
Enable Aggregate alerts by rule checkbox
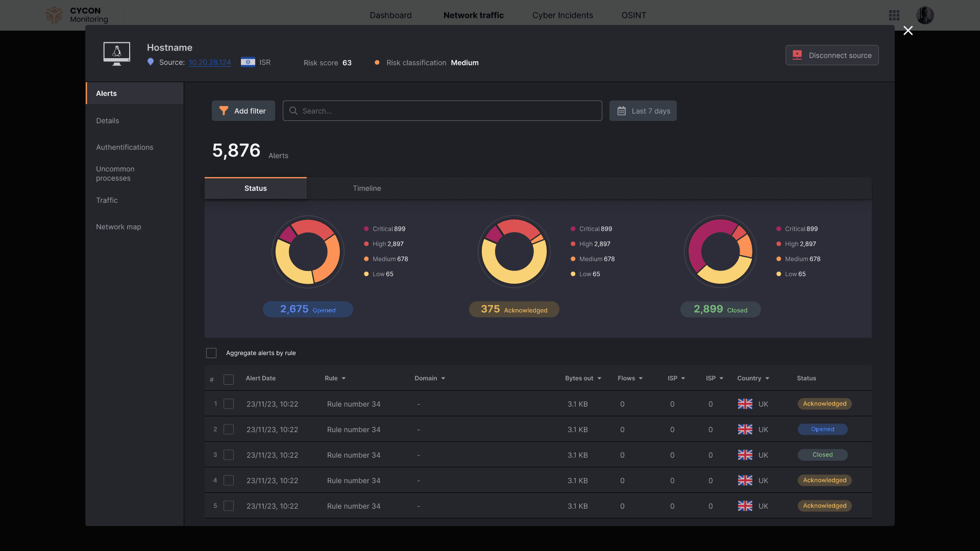click(x=211, y=353)
